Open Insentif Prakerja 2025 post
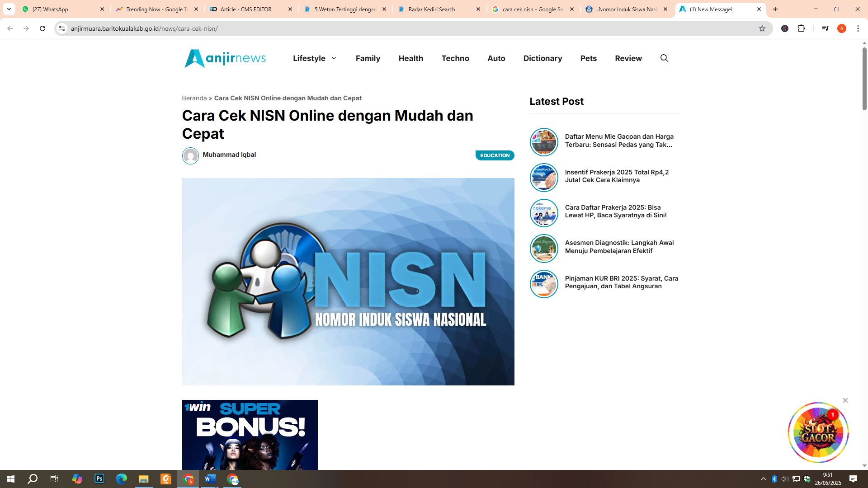Viewport: 868px width, 488px height. coord(617,176)
